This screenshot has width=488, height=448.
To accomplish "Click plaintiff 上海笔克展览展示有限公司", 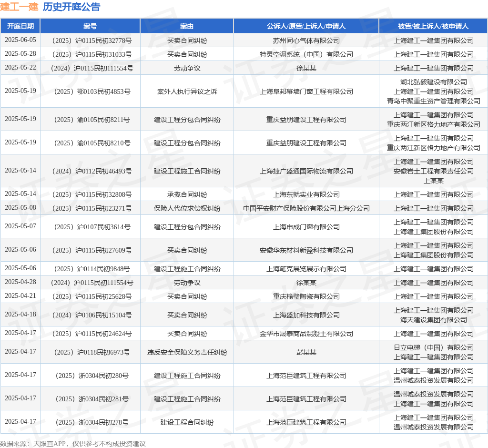I will pyautogui.click(x=306, y=269).
